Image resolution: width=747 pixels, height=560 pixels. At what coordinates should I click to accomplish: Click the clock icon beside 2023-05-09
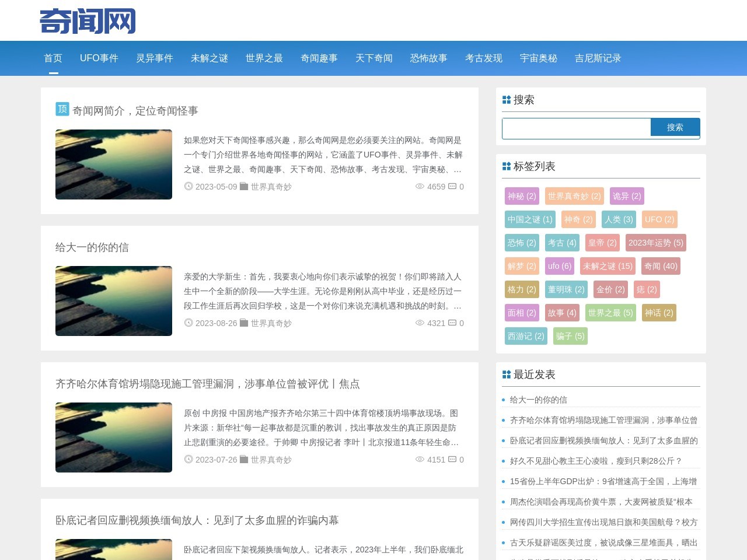[x=189, y=187]
